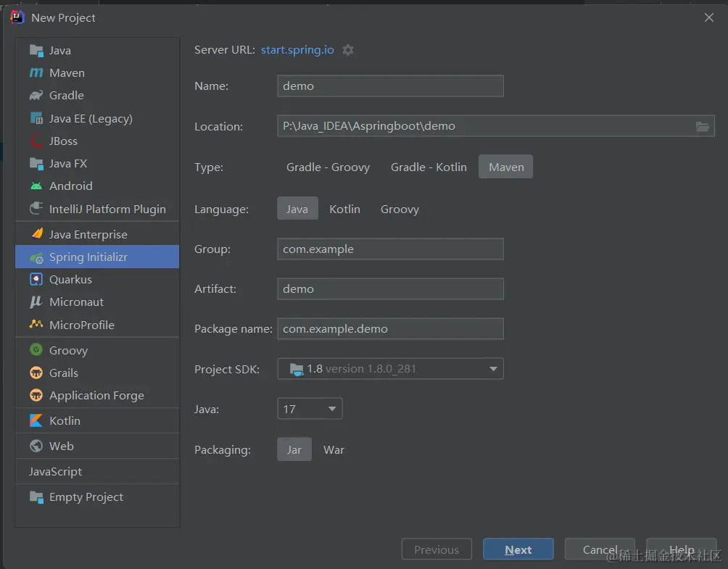The image size is (728, 569).
Task: Click the Next button
Action: pos(518,549)
